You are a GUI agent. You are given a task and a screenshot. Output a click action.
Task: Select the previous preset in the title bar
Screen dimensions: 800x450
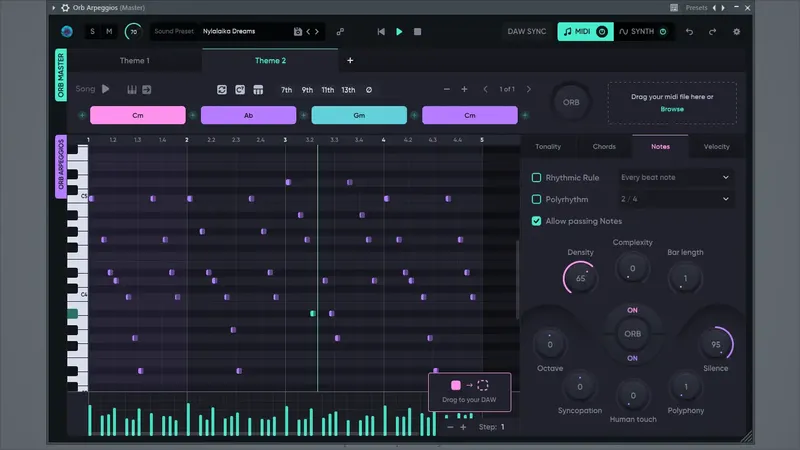pyautogui.click(x=714, y=8)
